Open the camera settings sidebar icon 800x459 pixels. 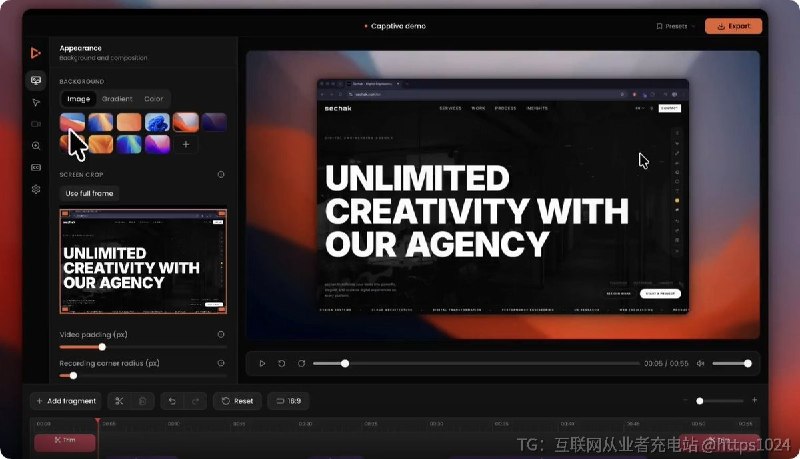point(36,124)
